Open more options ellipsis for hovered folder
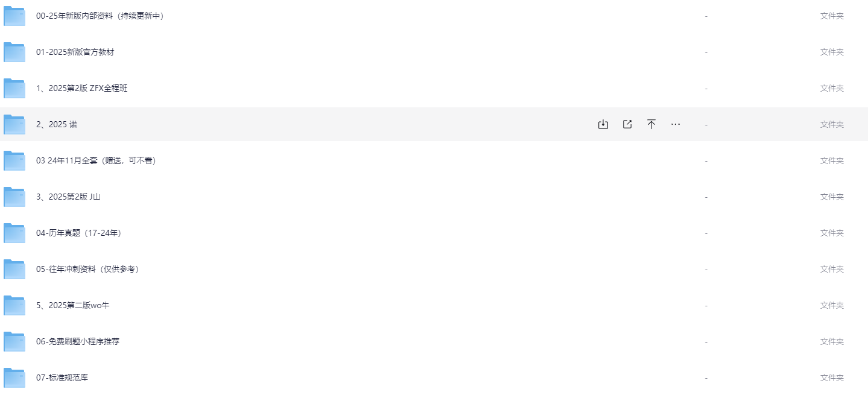 (x=676, y=124)
